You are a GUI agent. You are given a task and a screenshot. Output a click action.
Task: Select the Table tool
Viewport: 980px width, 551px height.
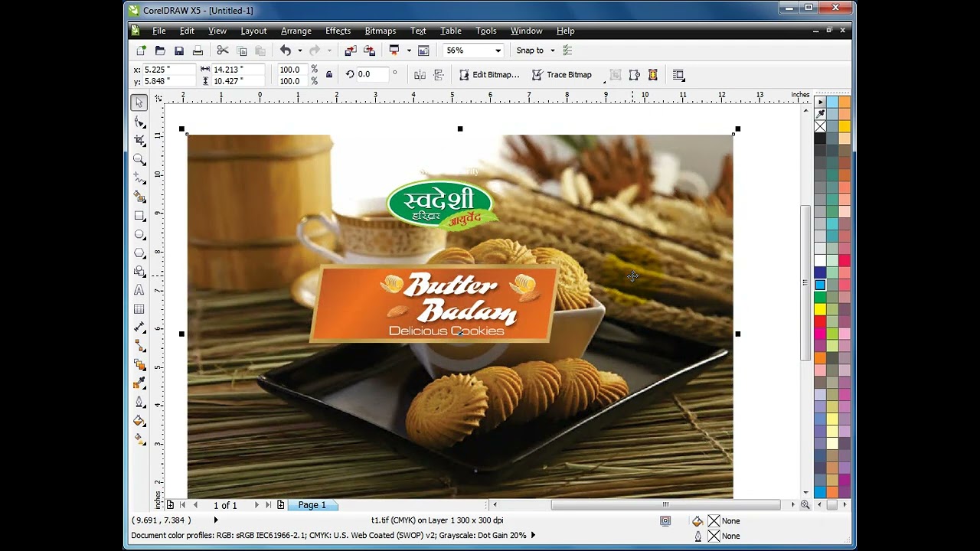click(x=139, y=309)
